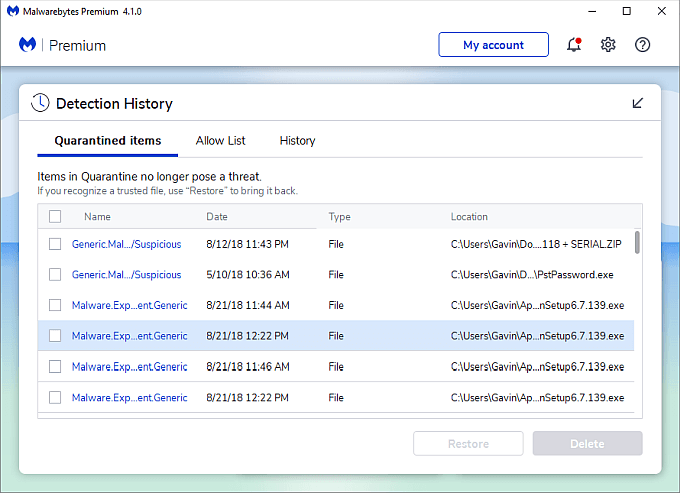Screen dimensions: 680x493
Task: Click the quarantine list vertical scrollbar
Action: (x=637, y=243)
